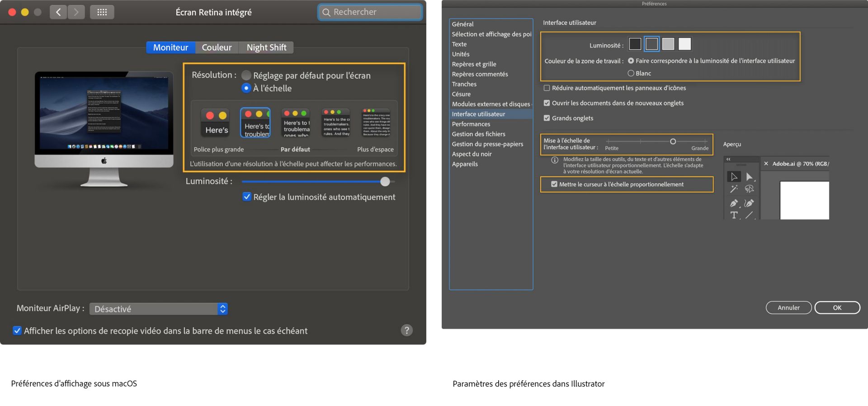Pick the medium-dark Luminosité swatch
Screen dimensions: 868x406
pyautogui.click(x=651, y=44)
